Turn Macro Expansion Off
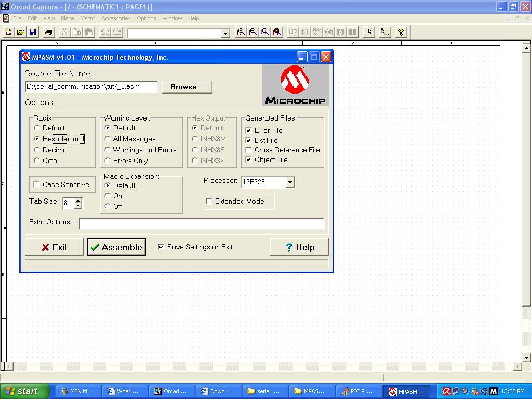This screenshot has width=532, height=399. 107,206
